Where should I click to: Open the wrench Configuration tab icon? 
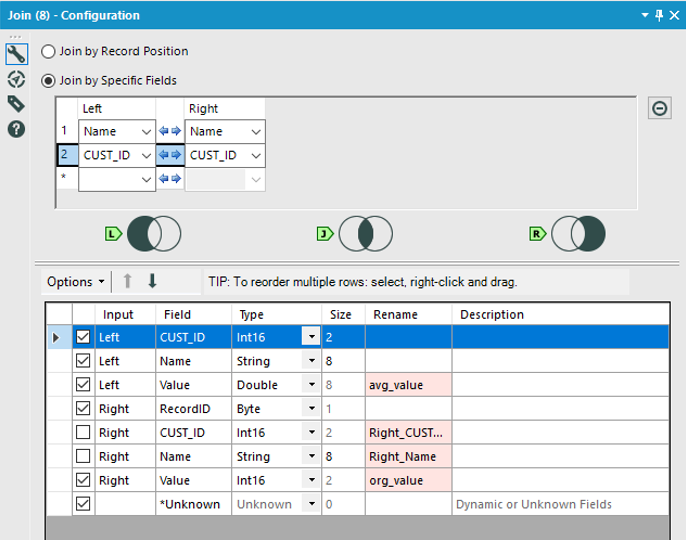click(16, 54)
